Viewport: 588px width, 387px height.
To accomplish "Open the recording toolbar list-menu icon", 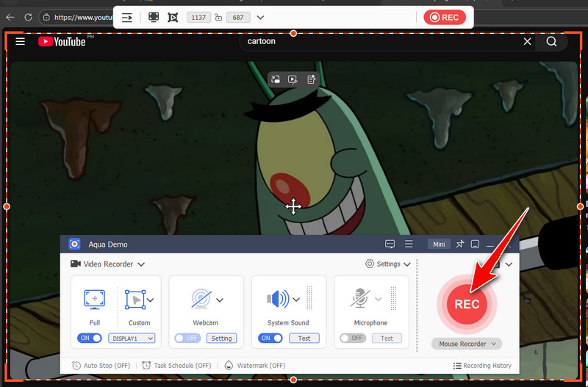I will tap(127, 17).
